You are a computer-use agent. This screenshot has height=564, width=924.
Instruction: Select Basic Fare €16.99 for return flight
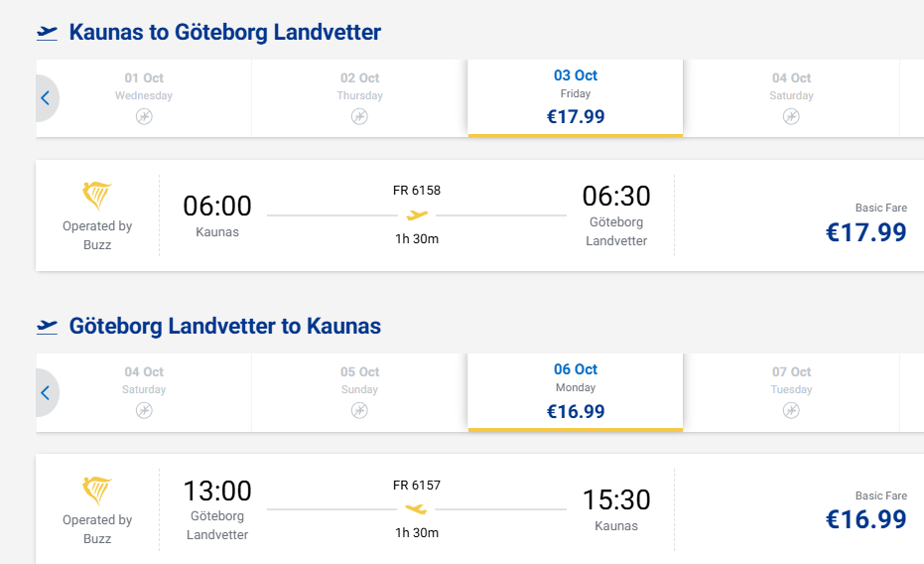coord(866,511)
